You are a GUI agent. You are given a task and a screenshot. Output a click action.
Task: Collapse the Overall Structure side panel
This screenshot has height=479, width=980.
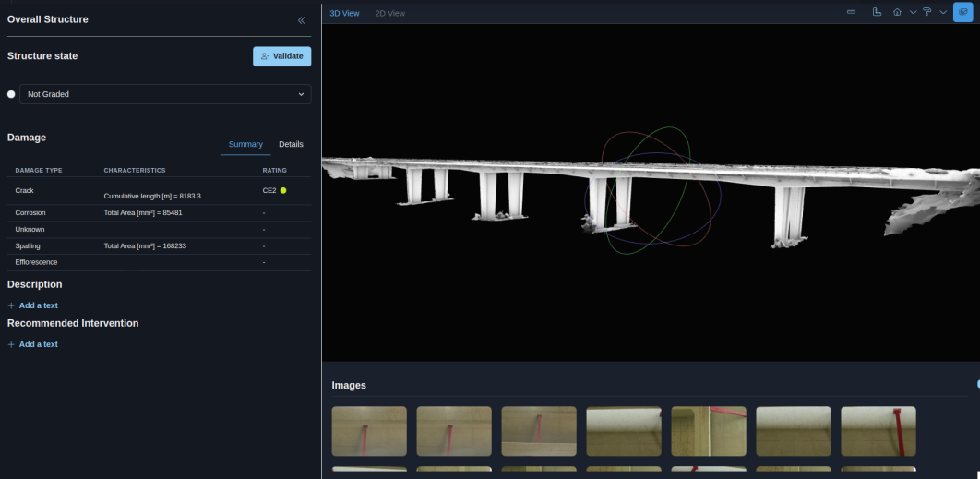(301, 19)
